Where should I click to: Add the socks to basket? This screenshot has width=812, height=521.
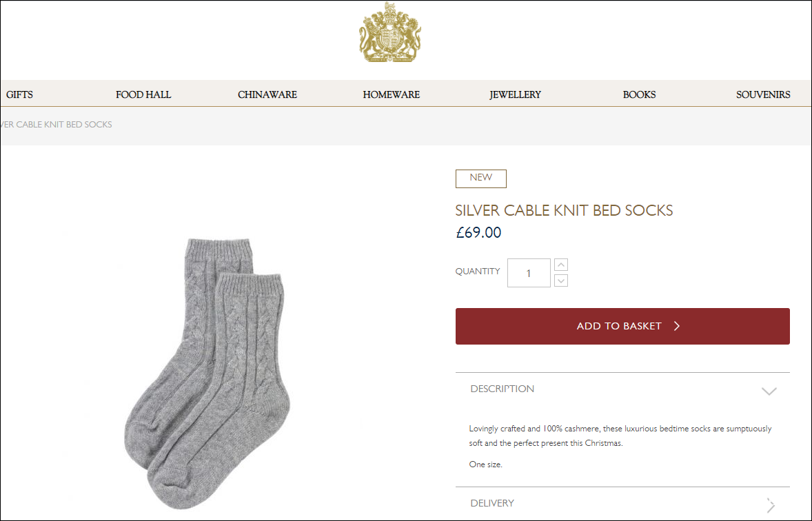pyautogui.click(x=622, y=326)
